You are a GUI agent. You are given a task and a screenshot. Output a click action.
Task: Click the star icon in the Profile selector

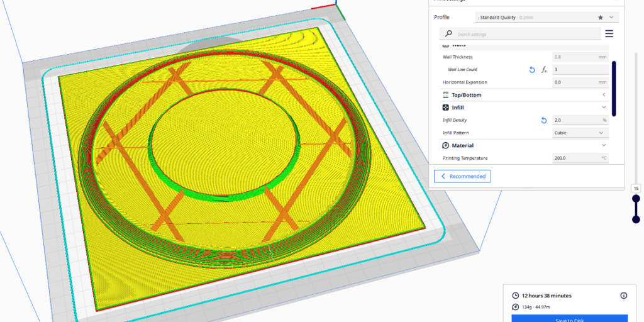tap(601, 17)
